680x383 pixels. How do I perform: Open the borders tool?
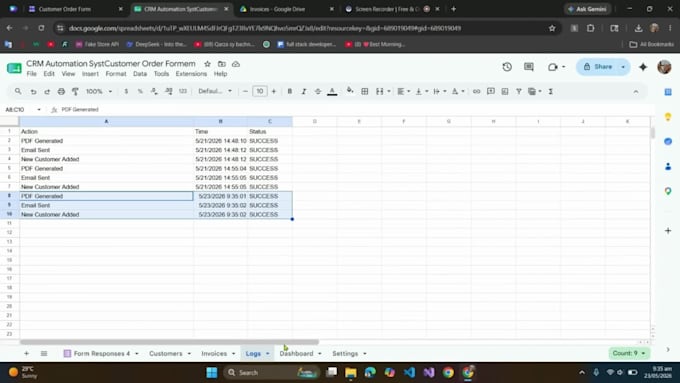(365, 92)
